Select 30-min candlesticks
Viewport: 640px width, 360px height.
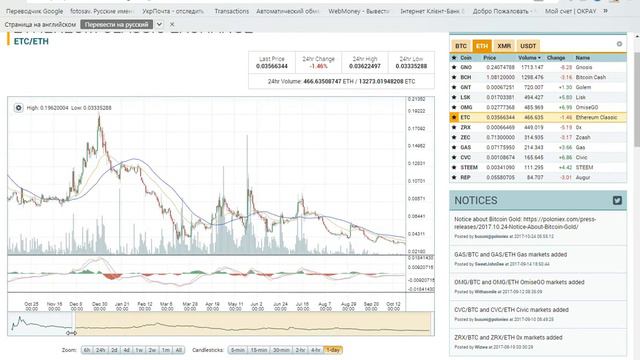[281, 350]
